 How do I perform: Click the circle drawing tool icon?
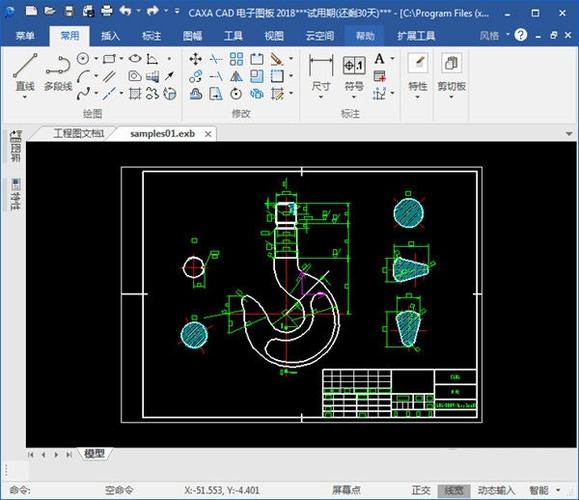click(x=83, y=58)
